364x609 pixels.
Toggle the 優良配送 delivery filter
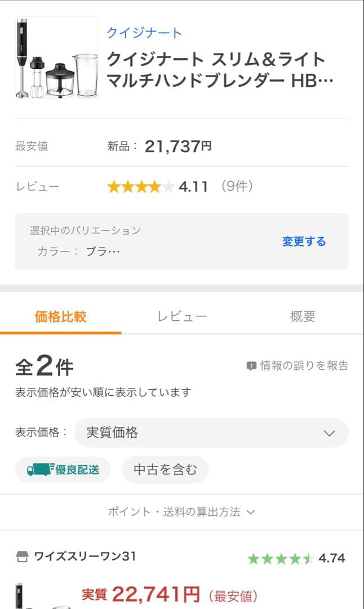click(x=63, y=469)
